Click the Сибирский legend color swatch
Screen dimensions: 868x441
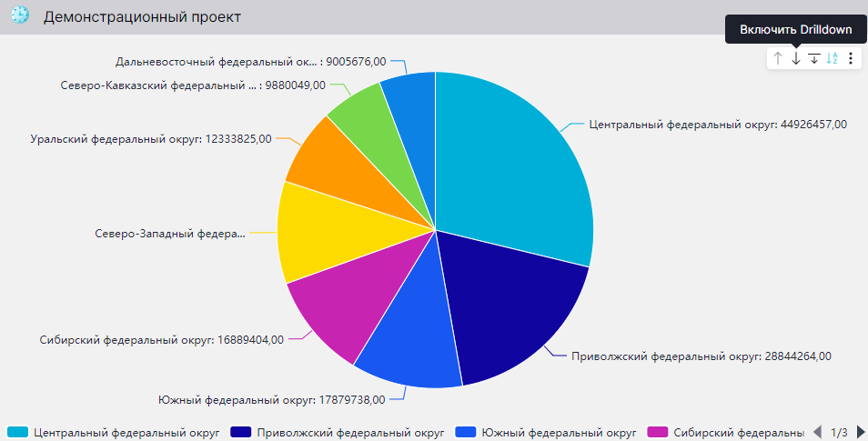pos(657,432)
